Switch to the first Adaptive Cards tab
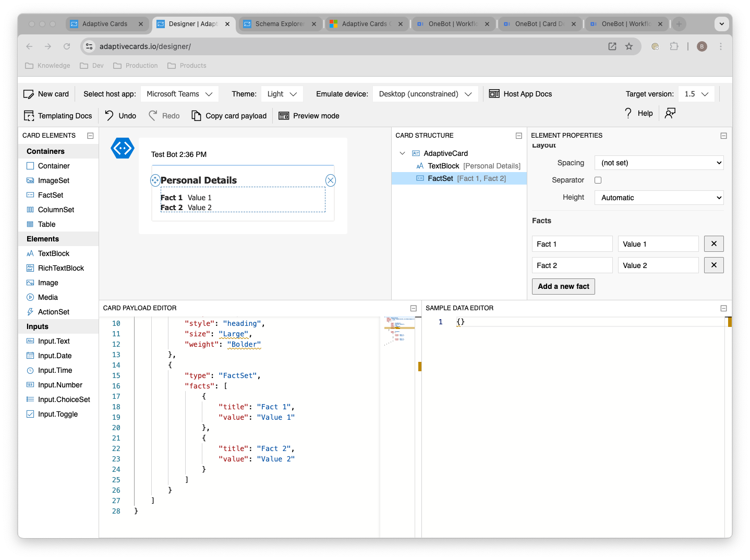 (107, 24)
